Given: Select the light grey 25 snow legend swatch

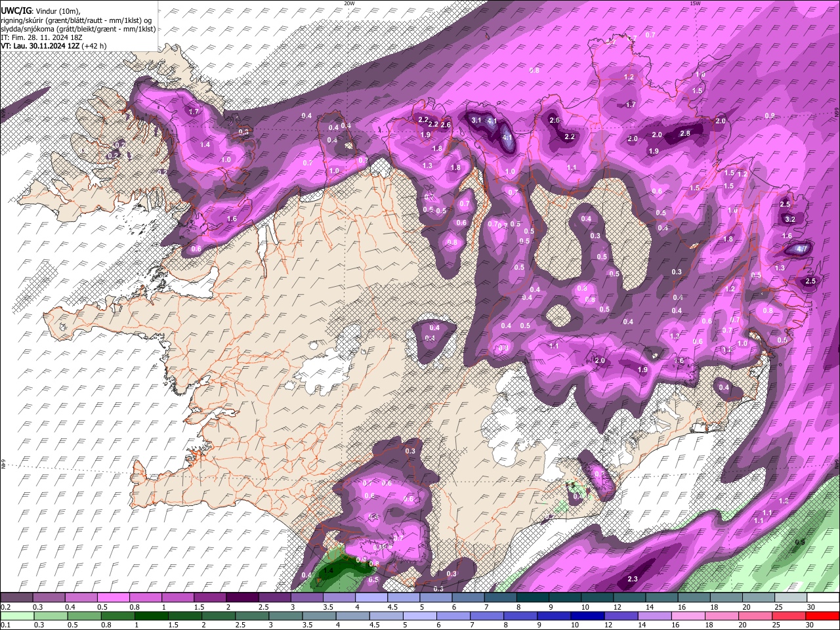Looking at the screenshot, I should tap(789, 598).
